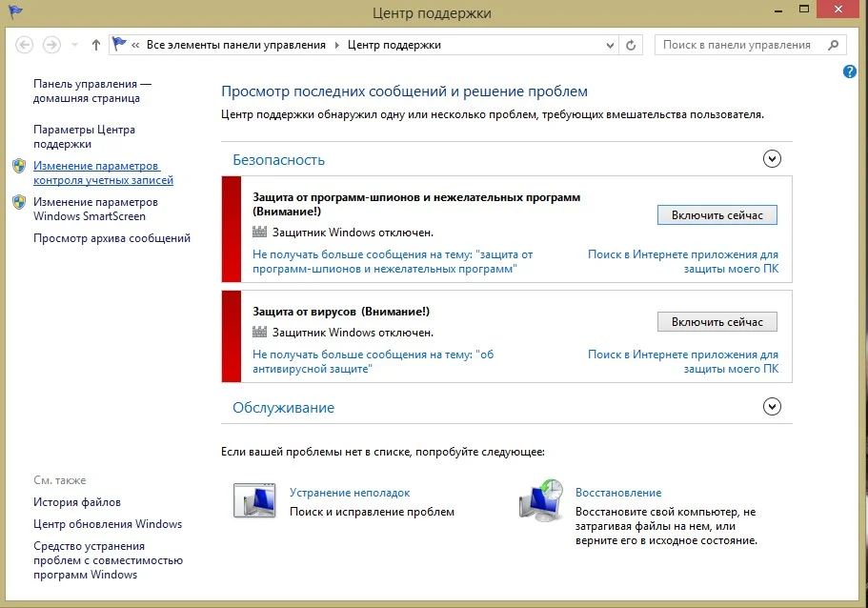868x608 pixels.
Task: Open help with the blue question mark icon
Action: point(849,71)
